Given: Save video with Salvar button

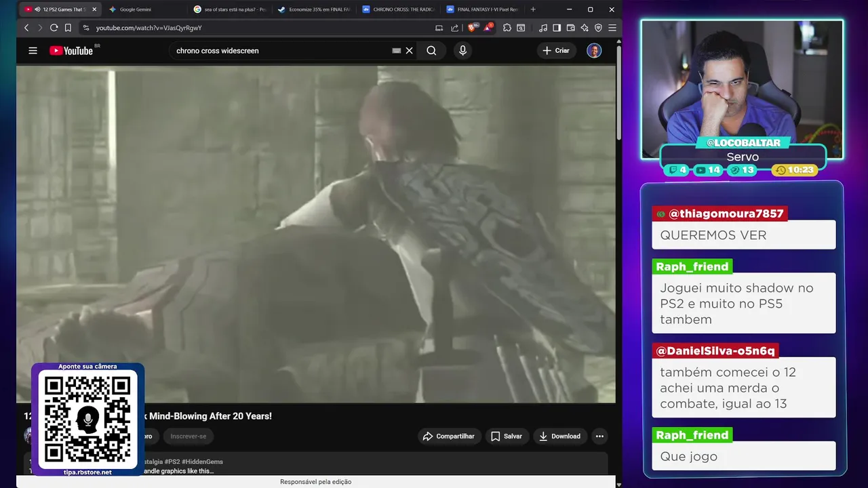Looking at the screenshot, I should pos(507,436).
